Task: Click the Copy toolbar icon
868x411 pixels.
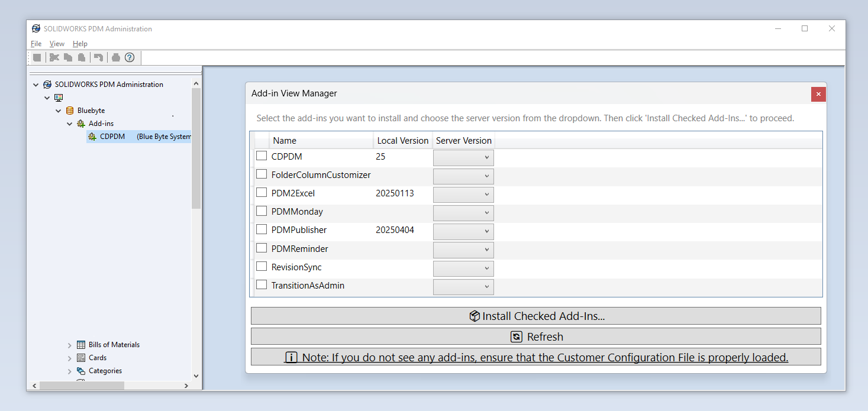Action: pyautogui.click(x=68, y=57)
